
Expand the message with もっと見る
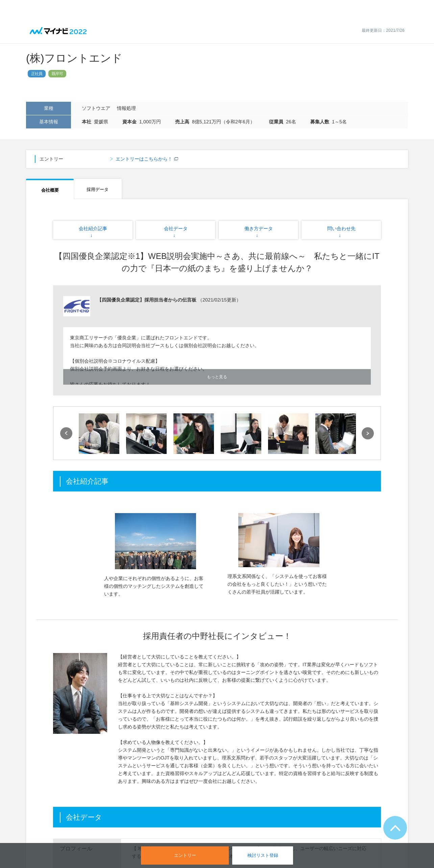pyautogui.click(x=217, y=377)
